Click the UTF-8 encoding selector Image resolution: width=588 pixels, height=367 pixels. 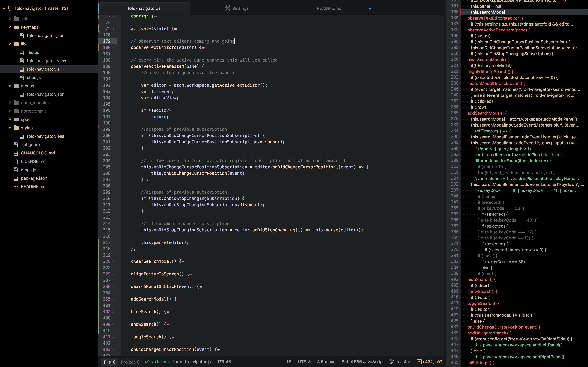(304, 362)
